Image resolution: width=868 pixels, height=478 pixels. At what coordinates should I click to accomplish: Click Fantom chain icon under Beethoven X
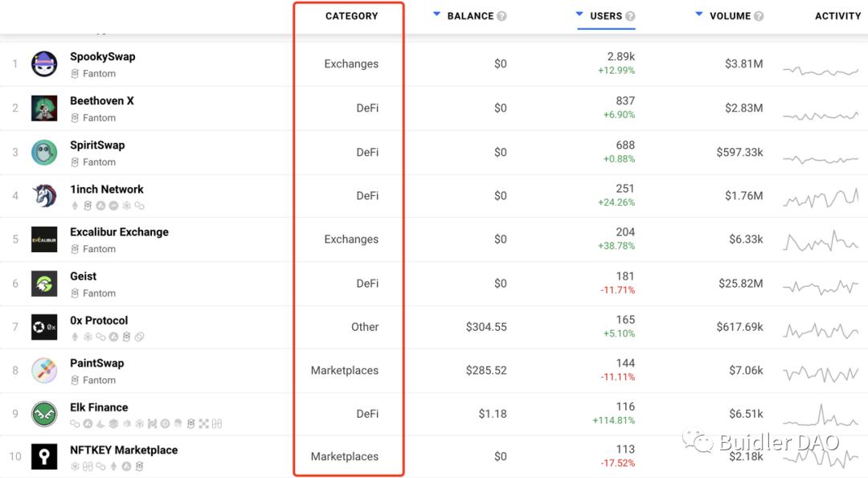coord(75,118)
